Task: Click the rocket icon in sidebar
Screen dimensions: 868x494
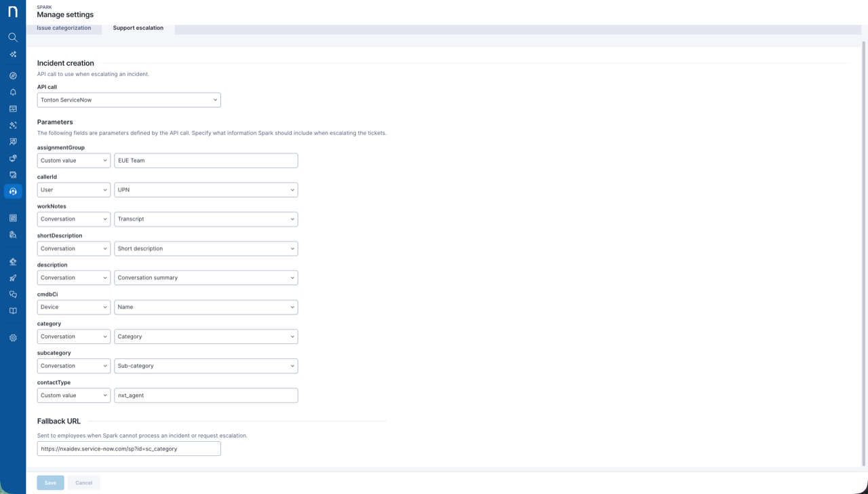Action: [x=13, y=278]
